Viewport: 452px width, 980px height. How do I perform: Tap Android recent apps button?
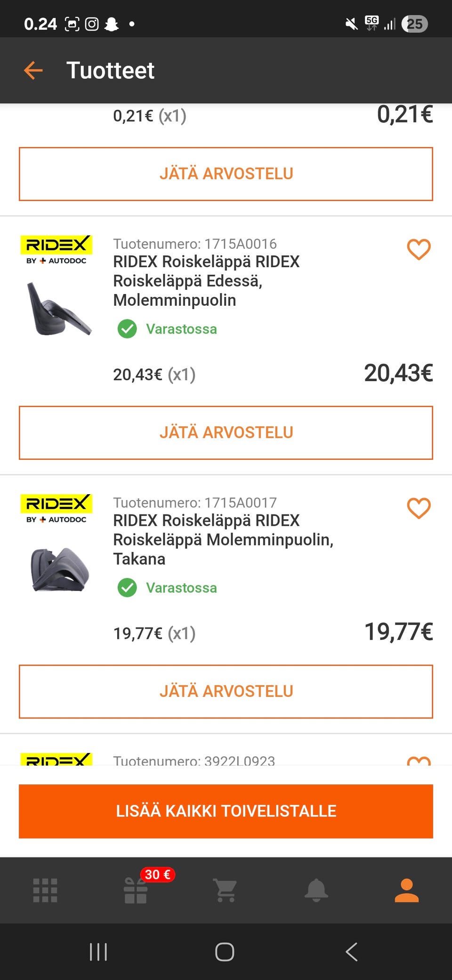coord(98,952)
